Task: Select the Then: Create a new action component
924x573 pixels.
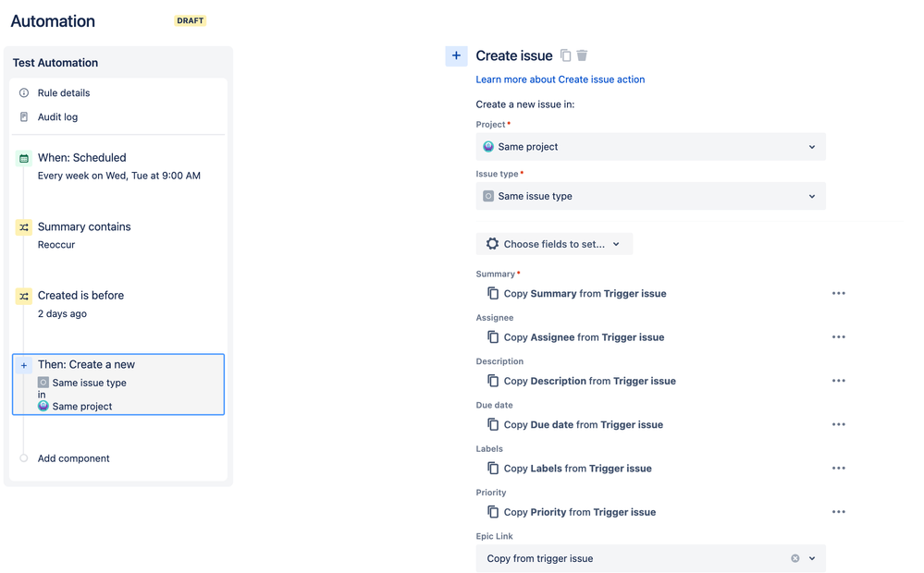Action: (118, 384)
